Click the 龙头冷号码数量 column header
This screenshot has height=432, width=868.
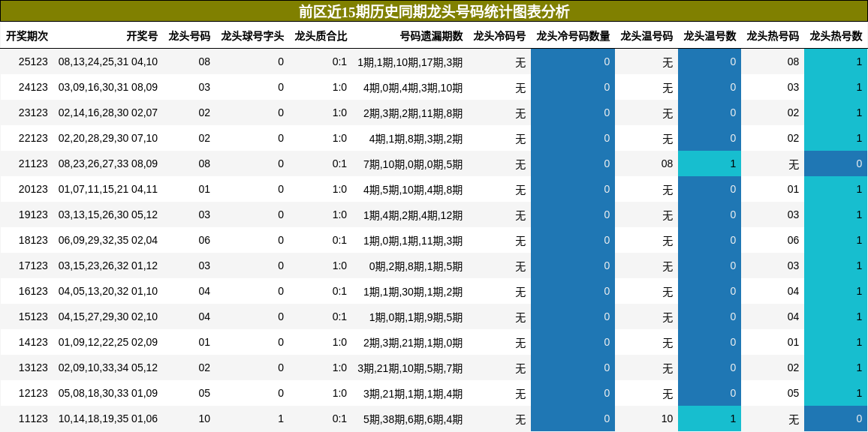573,37
